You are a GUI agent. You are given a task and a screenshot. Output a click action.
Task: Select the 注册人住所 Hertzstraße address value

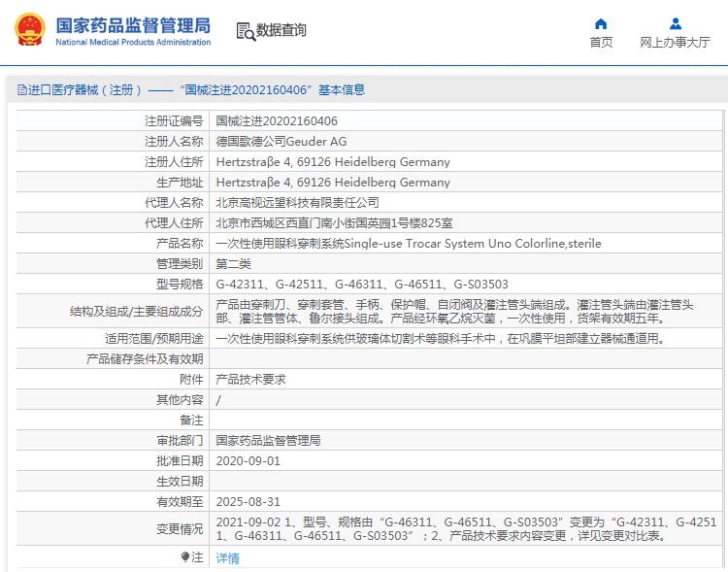point(333,162)
